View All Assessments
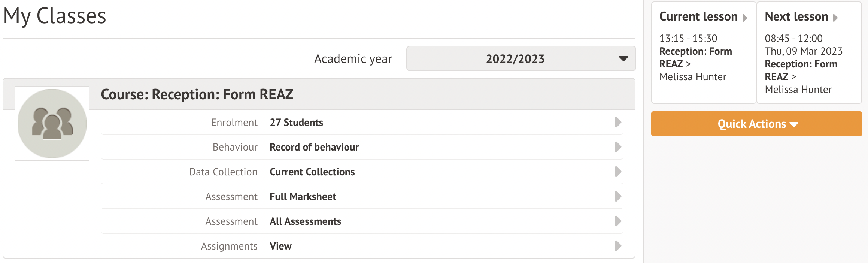The width and height of the screenshot is (868, 263). click(305, 221)
